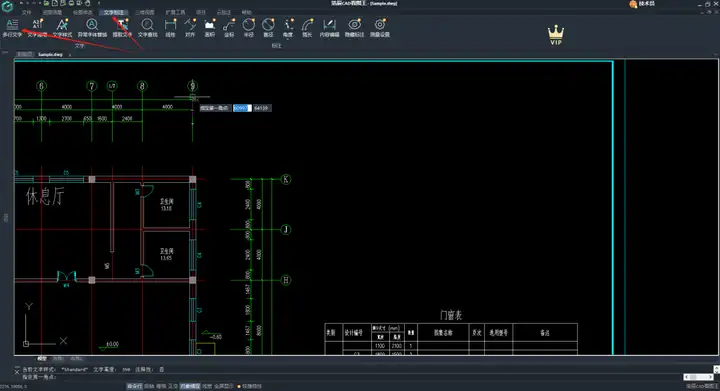The image size is (720, 391).
Task: Toggle hide annotations eye icon
Action: (x=354, y=28)
